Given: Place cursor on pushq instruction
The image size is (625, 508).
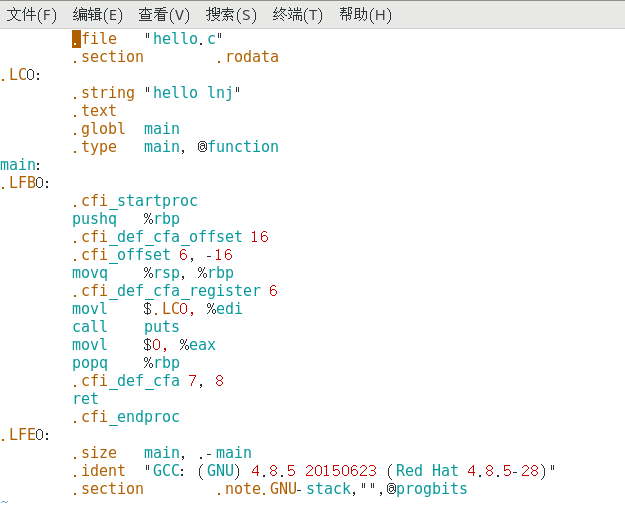Looking at the screenshot, I should [94, 219].
